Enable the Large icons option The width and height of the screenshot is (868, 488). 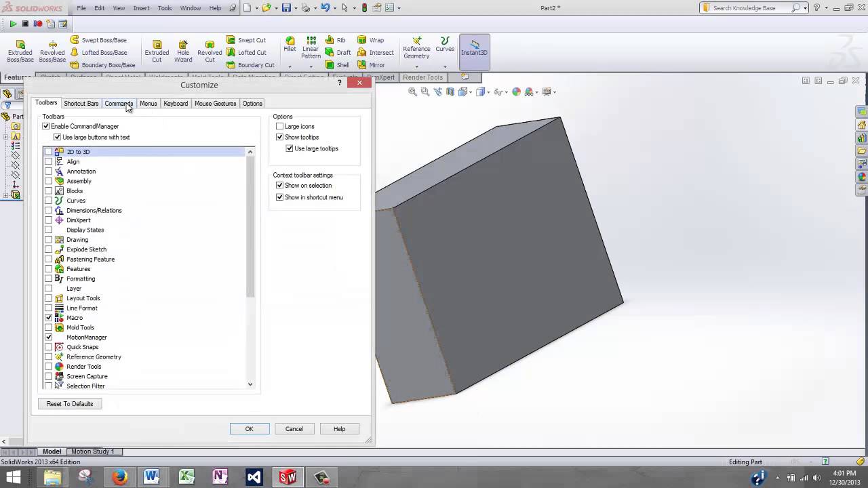[x=279, y=126]
